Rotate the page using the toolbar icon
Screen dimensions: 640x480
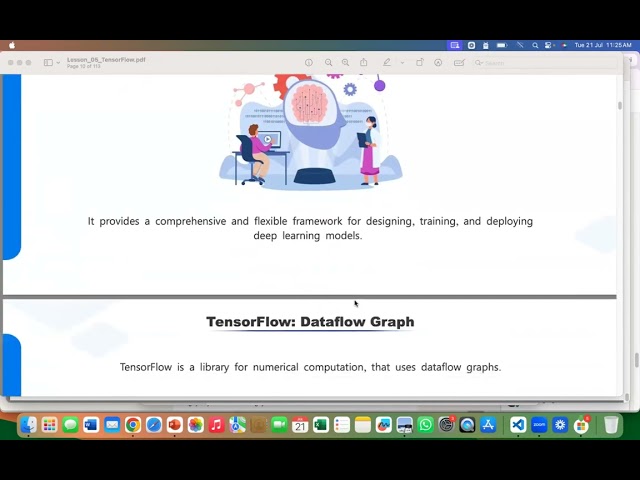pos(420,62)
